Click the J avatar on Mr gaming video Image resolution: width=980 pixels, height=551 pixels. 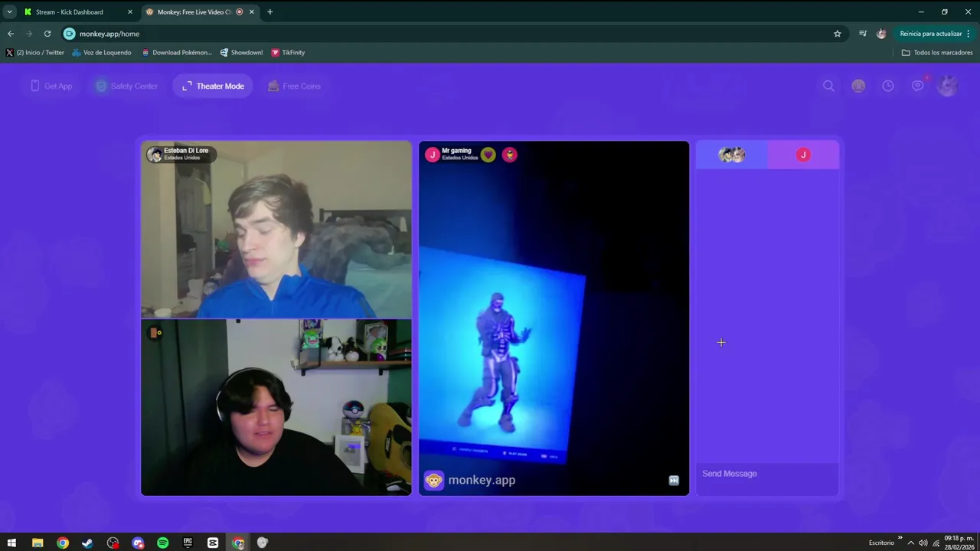coord(432,155)
